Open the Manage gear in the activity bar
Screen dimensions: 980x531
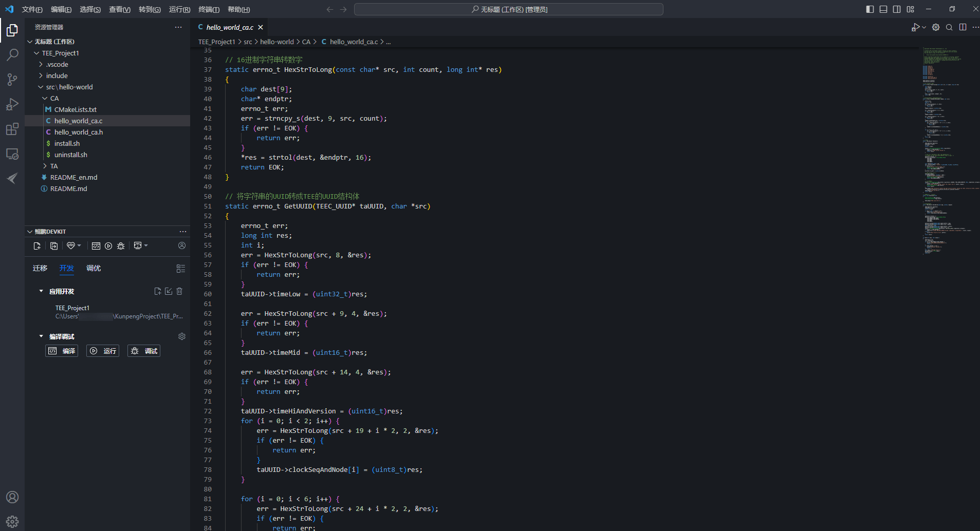coord(12,522)
